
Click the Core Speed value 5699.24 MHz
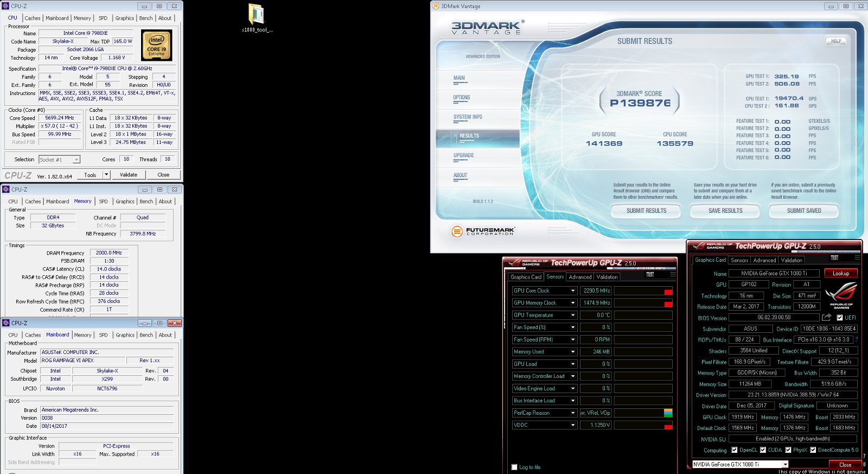(x=60, y=118)
